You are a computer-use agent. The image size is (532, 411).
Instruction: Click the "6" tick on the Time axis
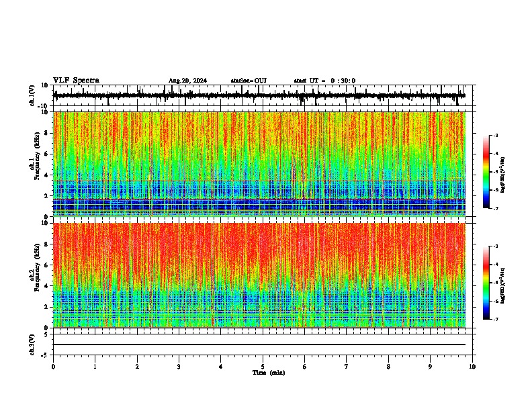click(x=305, y=367)
